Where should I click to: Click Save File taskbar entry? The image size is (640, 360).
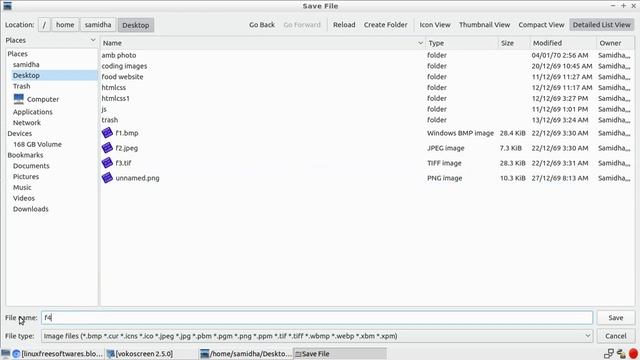point(340,353)
